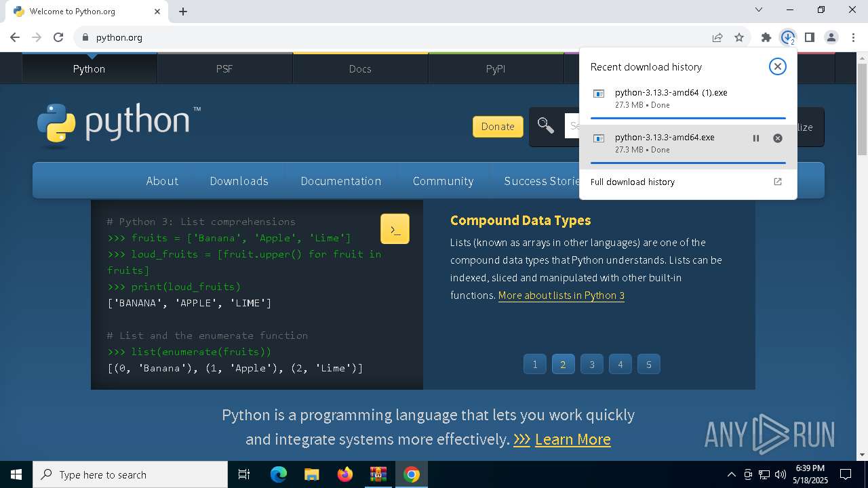Viewport: 868px width, 488px height.
Task: Close the Welcome to Python.org tab
Action: click(158, 12)
